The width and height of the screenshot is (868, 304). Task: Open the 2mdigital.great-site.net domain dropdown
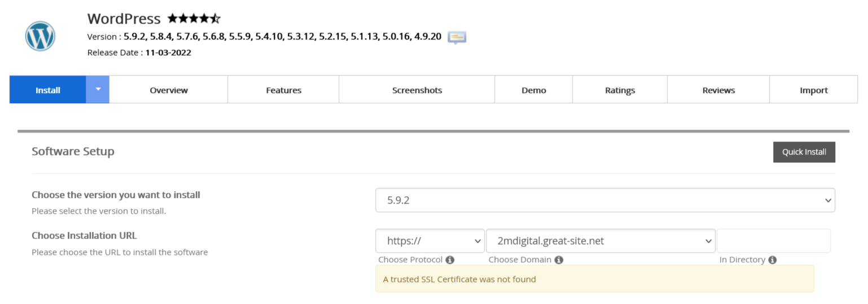601,241
